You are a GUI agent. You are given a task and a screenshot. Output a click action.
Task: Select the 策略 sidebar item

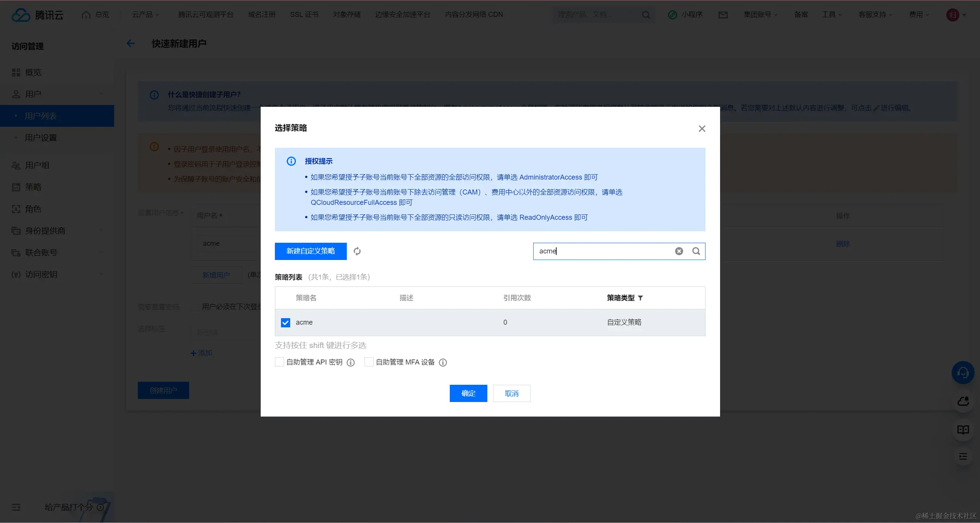(33, 187)
